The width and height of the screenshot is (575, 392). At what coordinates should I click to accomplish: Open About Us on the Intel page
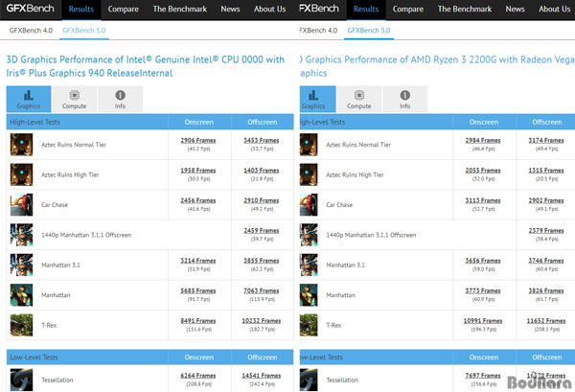[x=269, y=10]
